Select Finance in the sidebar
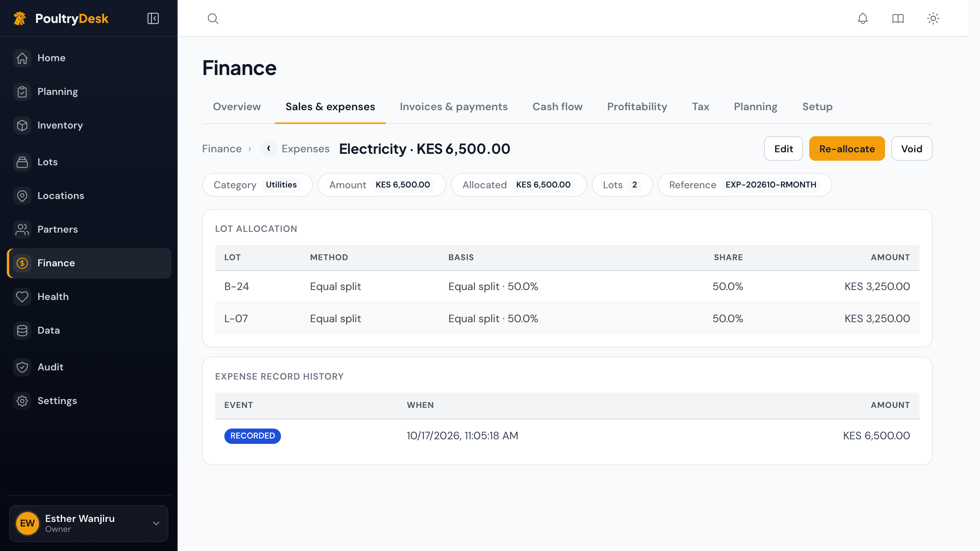The image size is (980, 551). pos(89,263)
